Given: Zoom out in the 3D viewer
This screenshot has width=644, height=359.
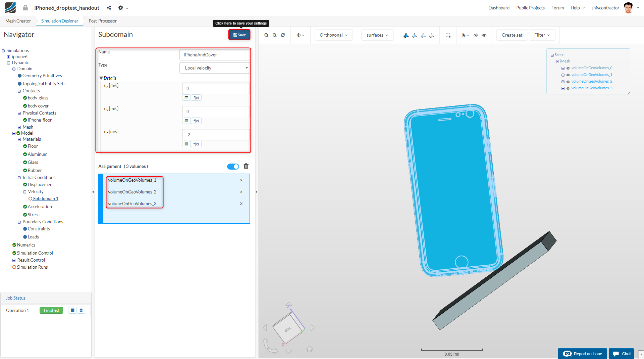Looking at the screenshot, I should tap(275, 35).
